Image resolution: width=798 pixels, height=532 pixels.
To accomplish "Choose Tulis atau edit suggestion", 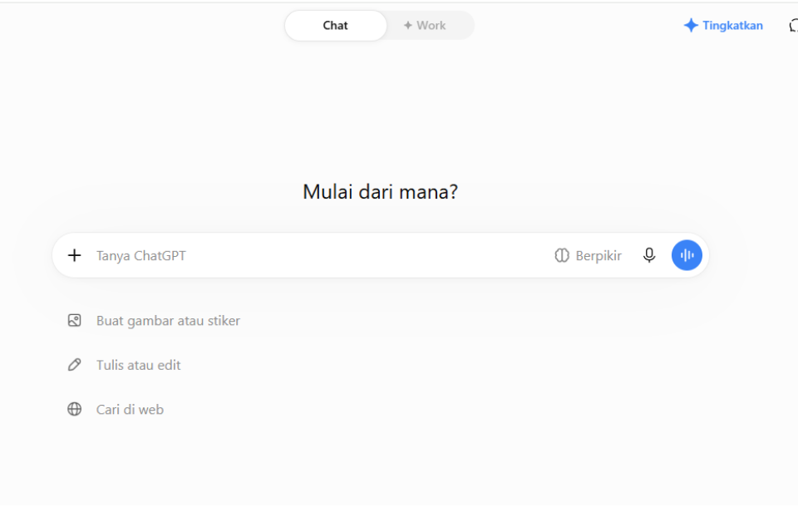I will (x=124, y=365).
